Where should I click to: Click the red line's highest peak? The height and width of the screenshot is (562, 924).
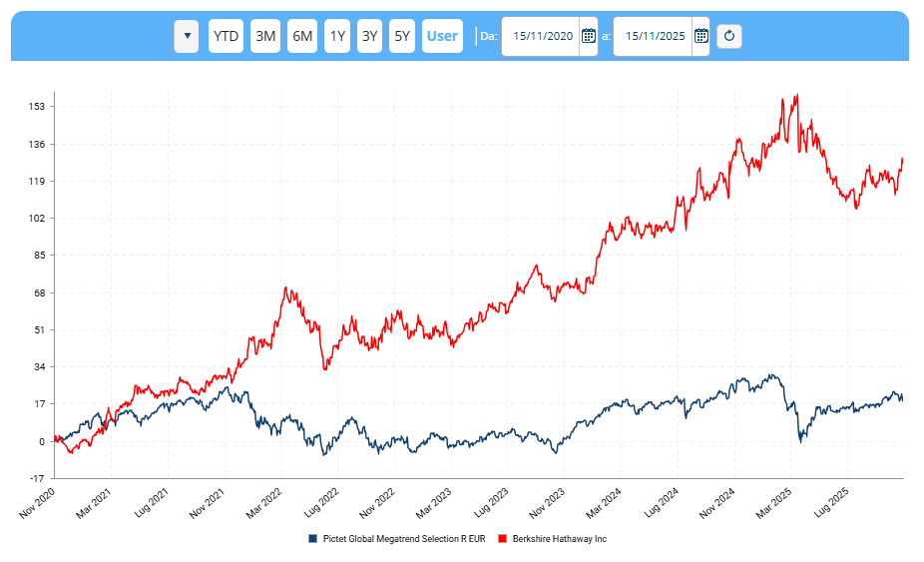pos(796,96)
